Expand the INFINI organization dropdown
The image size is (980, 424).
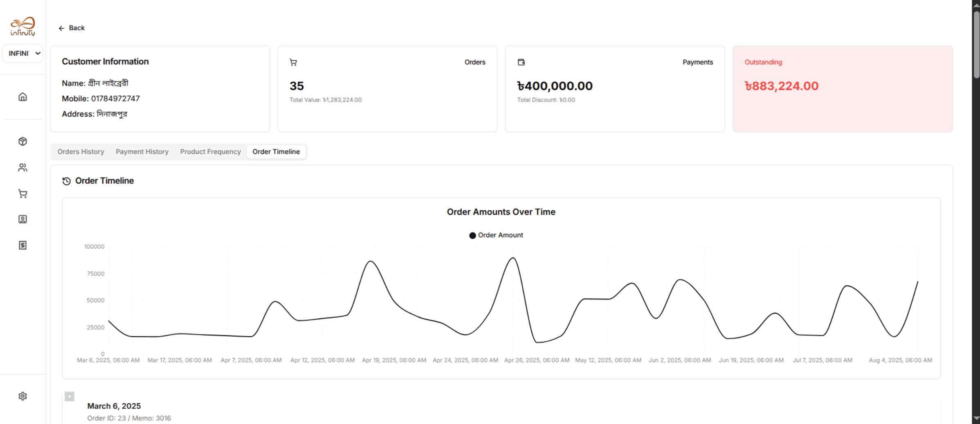[x=23, y=54]
